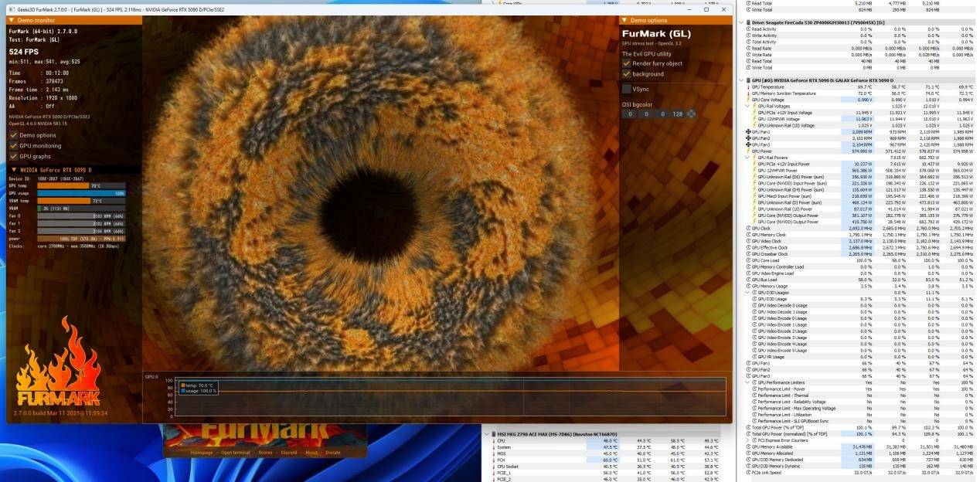
Task: Click the fan icon beside GPU Fan3
Action: [x=748, y=144]
